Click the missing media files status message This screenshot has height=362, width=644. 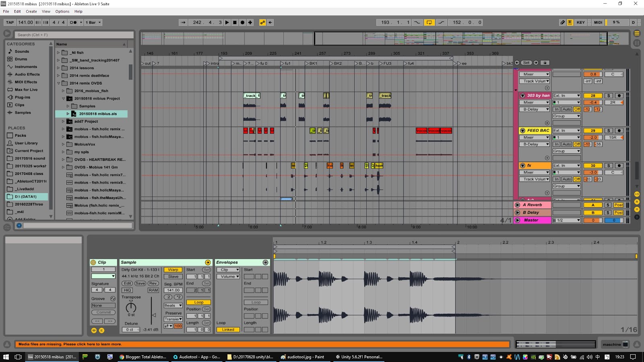(262, 344)
